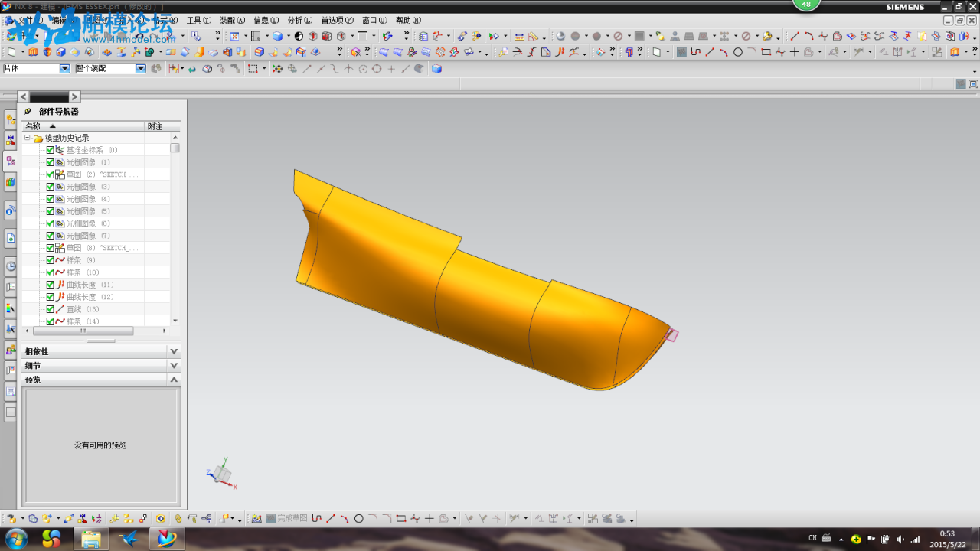Click the blue bird app on the taskbar
This screenshot has width=980, height=551.
[x=129, y=539]
